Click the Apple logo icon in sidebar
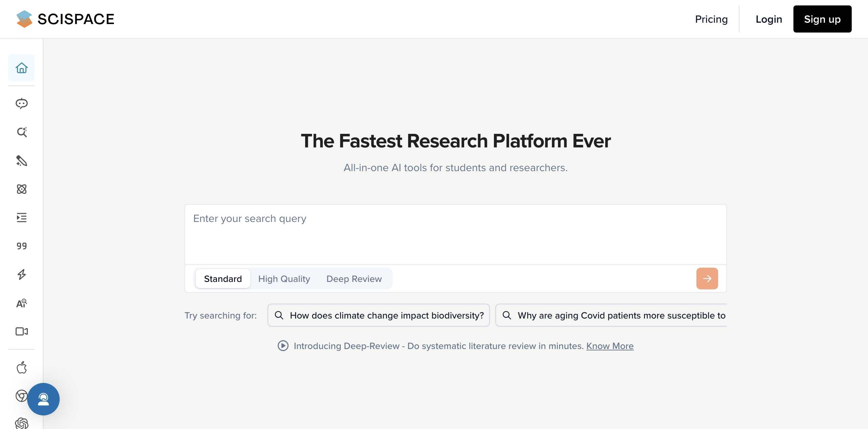 (21, 367)
